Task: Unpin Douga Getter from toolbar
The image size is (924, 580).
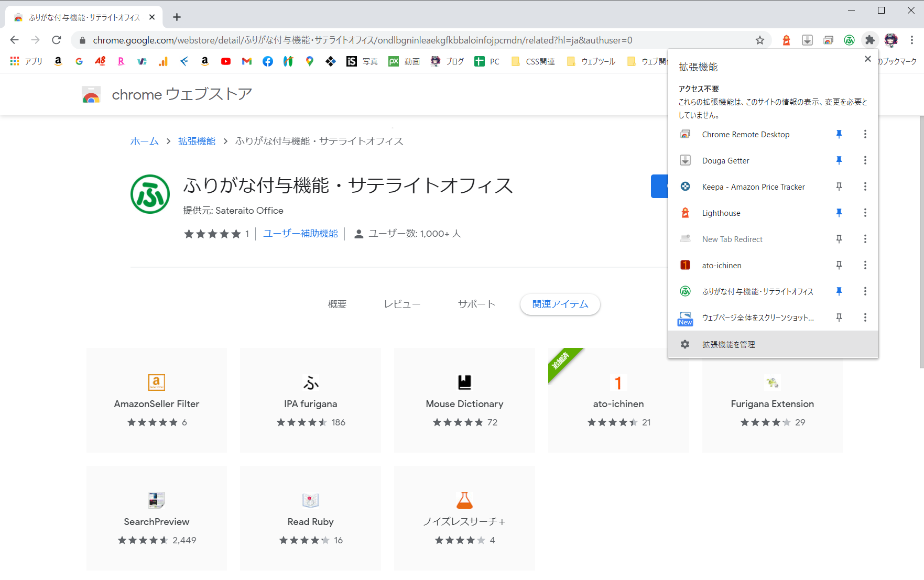Action: pos(839,160)
